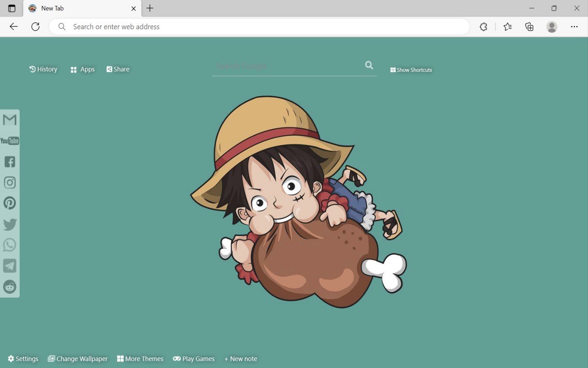Open Twitter shortcut in sidebar
Image resolution: width=588 pixels, height=368 pixels.
coord(10,224)
